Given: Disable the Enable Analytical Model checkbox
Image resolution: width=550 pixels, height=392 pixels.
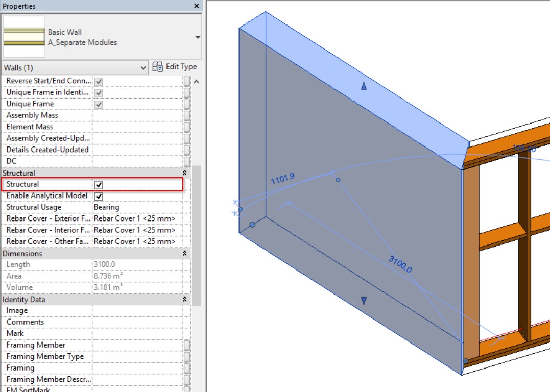Looking at the screenshot, I should coord(99,197).
